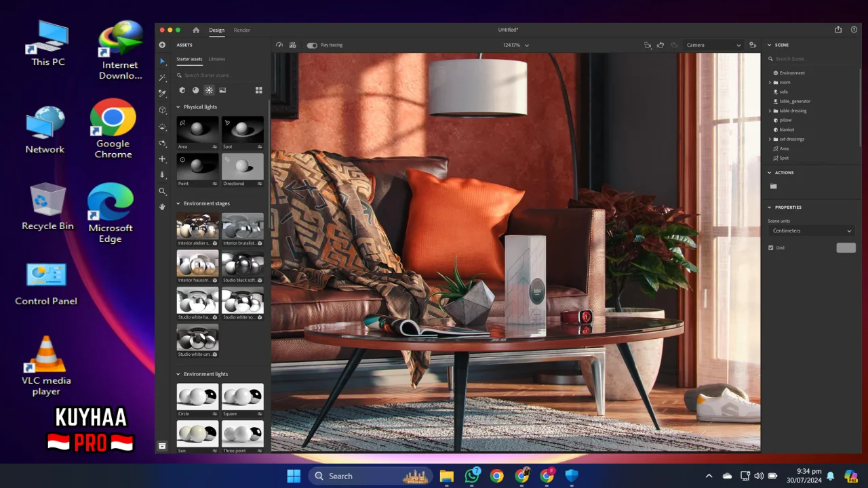Filter assets by Models cube icon
Screen dimensions: 868x488
182,90
